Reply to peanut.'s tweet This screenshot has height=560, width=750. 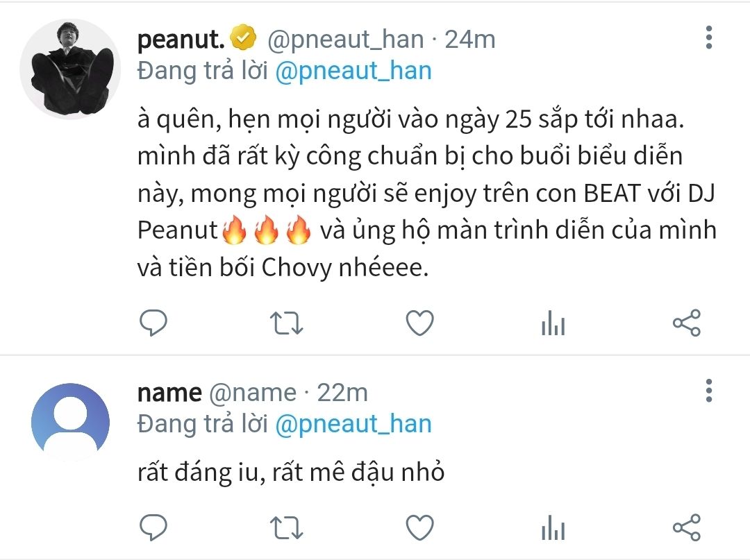(x=153, y=323)
